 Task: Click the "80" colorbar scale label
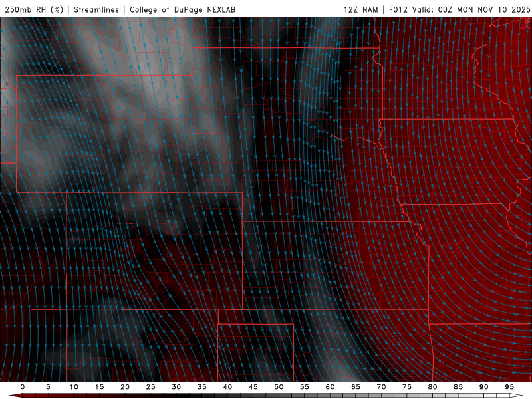click(433, 387)
